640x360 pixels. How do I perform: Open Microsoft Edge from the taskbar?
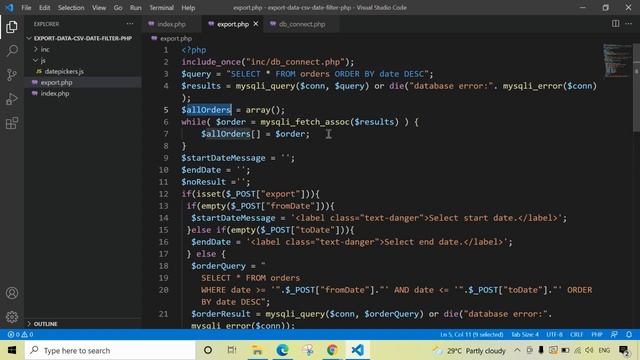click(x=282, y=350)
